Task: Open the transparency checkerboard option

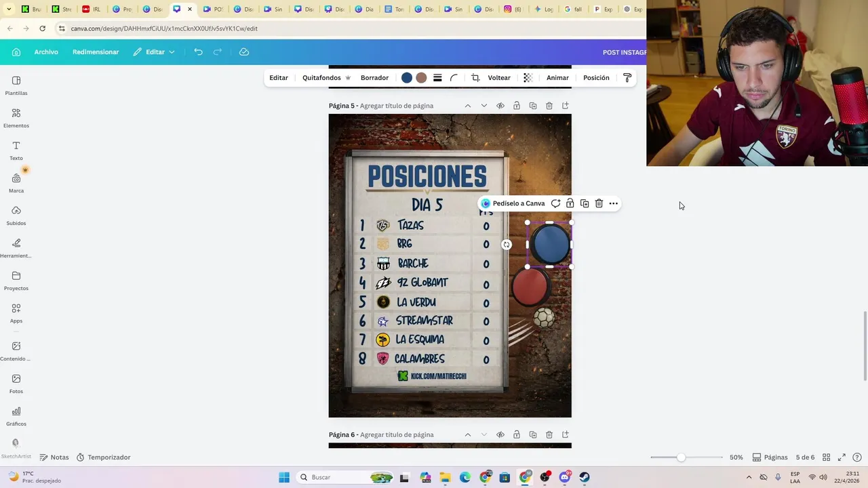Action: pos(528,78)
